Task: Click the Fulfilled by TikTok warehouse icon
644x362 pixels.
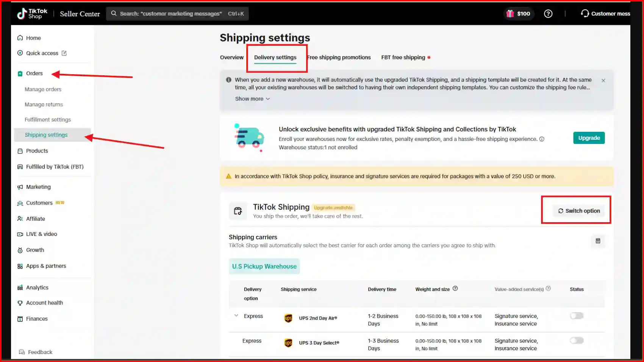Action: (x=20, y=167)
